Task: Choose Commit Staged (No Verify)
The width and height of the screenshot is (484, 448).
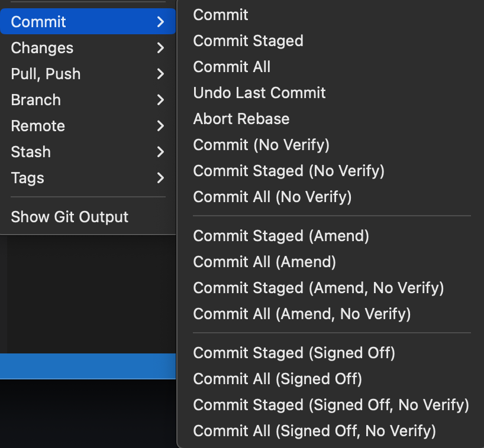Action: point(289,171)
